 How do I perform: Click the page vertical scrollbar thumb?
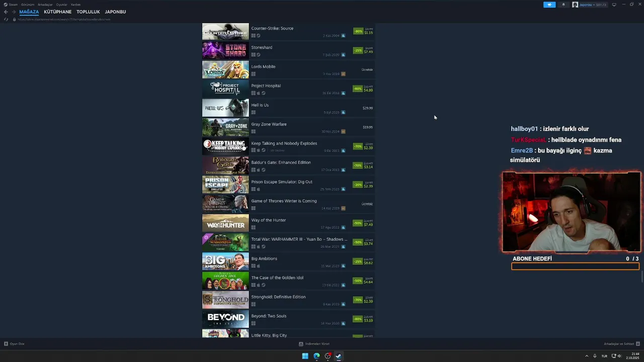(x=642, y=277)
